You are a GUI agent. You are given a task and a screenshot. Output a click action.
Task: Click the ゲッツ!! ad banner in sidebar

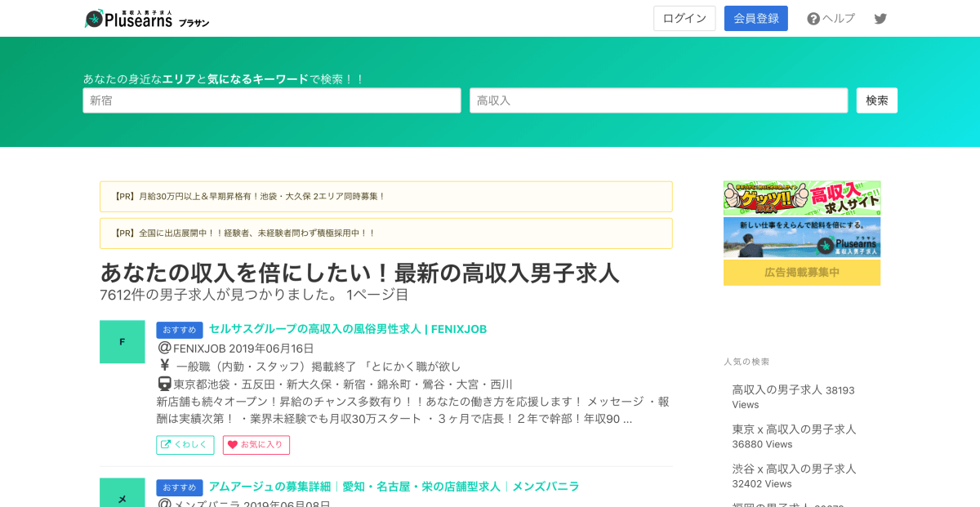tap(801, 196)
